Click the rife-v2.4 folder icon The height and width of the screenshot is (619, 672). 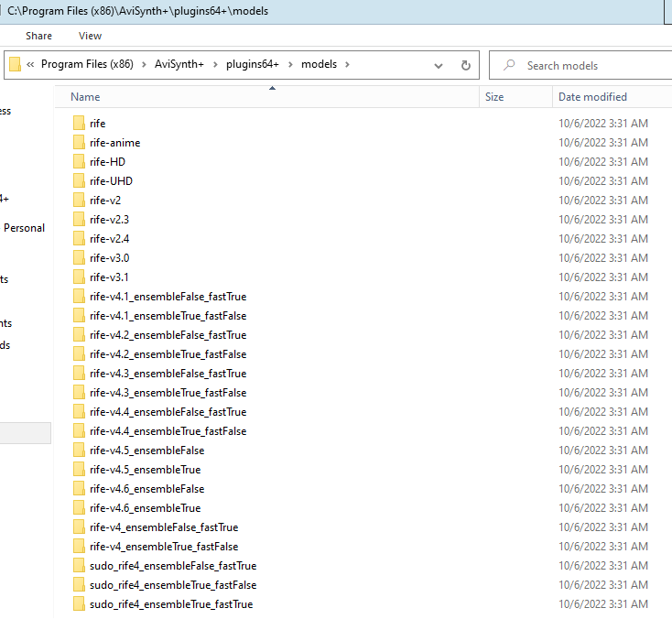(x=79, y=238)
